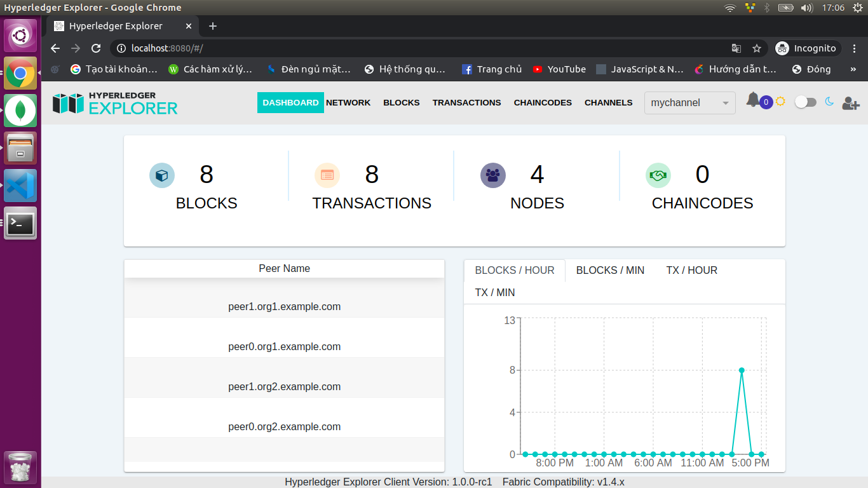Switch to BLOCKS / HOUR chart tab
The height and width of the screenshot is (488, 868).
click(515, 271)
